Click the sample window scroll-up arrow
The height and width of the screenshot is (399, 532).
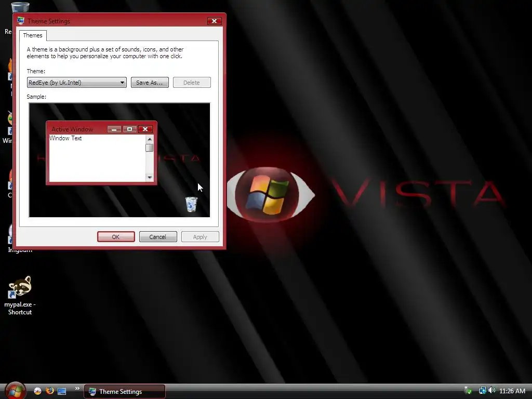pyautogui.click(x=150, y=139)
